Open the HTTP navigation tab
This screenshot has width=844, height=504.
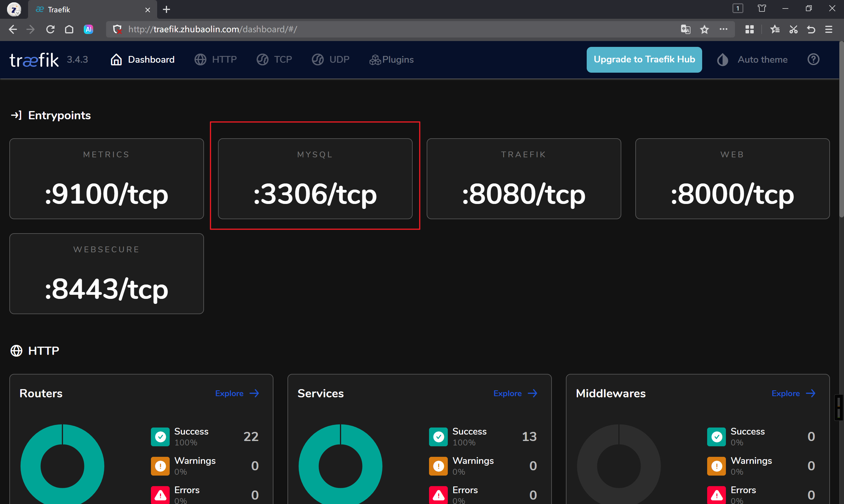216,60
